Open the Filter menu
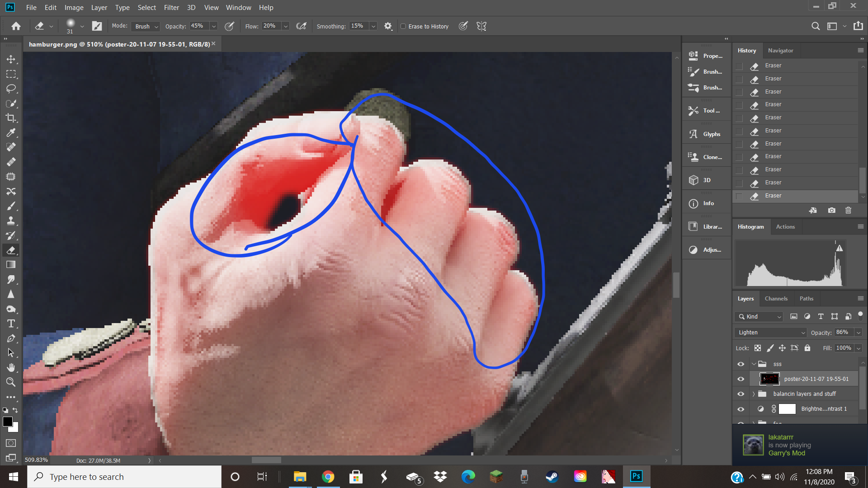Viewport: 868px width, 488px height. [x=171, y=8]
